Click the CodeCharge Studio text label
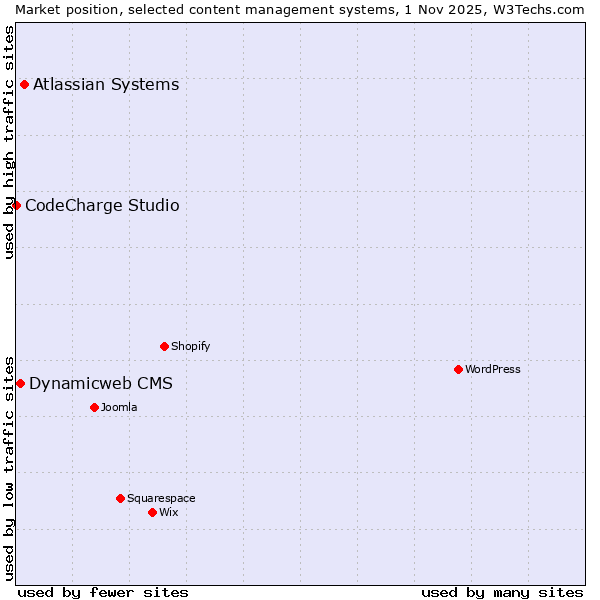Viewport: 600px width, 600px height. pyautogui.click(x=102, y=206)
